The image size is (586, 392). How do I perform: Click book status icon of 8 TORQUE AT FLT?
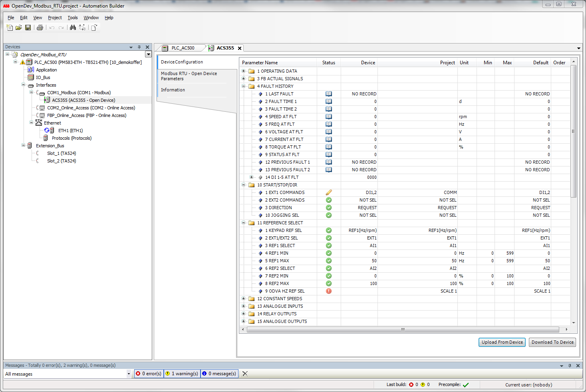(329, 147)
